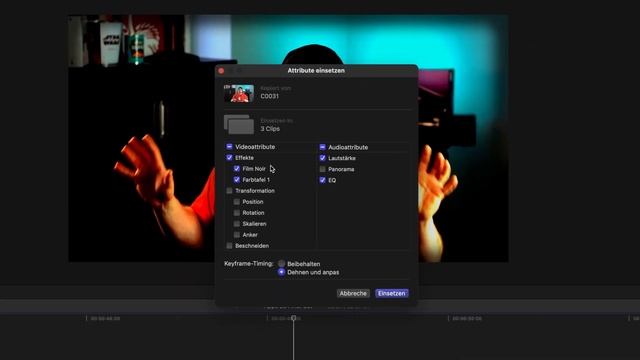Click the Abbrechen button

[x=353, y=293]
